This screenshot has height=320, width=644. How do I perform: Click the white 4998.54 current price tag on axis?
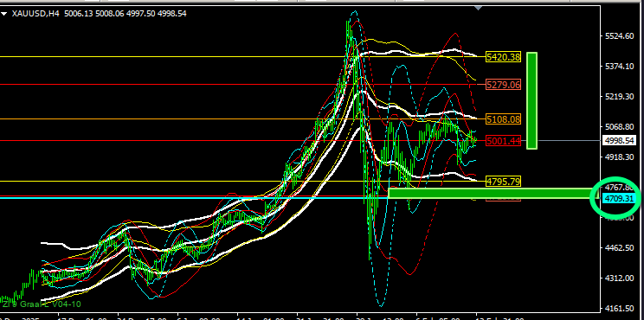click(x=621, y=141)
